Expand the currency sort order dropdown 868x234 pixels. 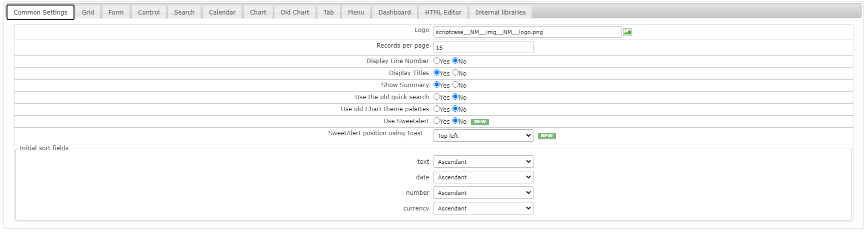(x=483, y=208)
